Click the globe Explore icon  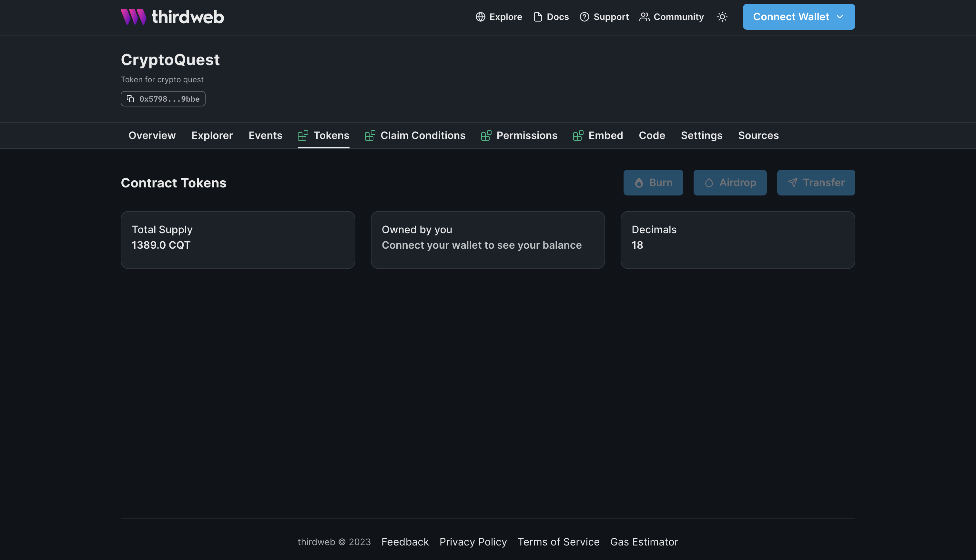(x=480, y=17)
